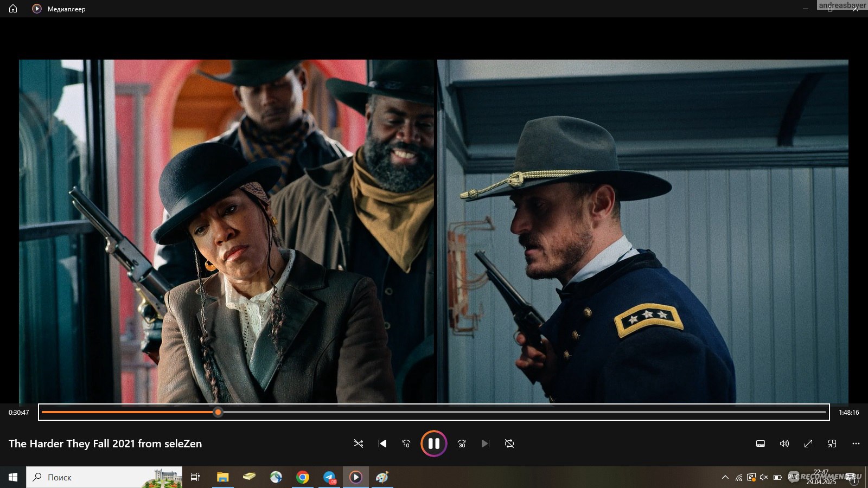Click the elapsed time 0:30:47
868x488 pixels.
pyautogui.click(x=19, y=413)
